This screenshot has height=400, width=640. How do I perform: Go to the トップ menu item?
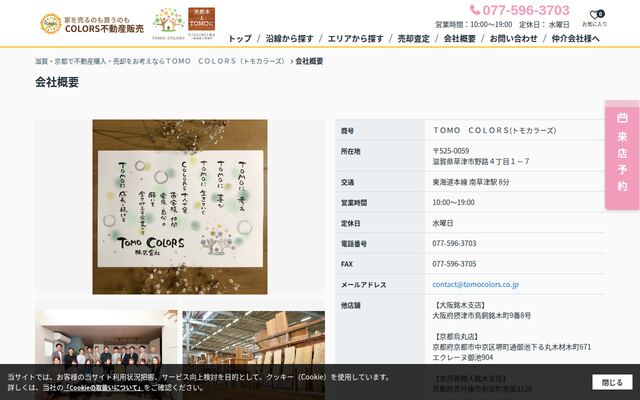click(x=240, y=38)
